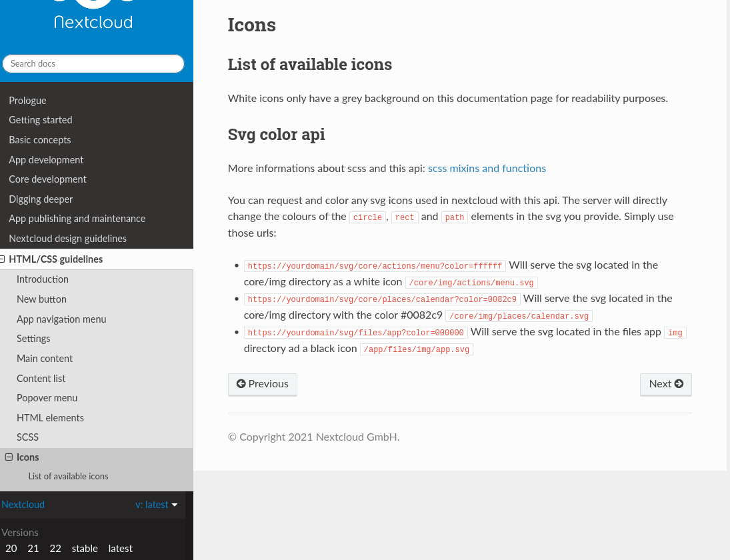
Task: Click the /core/img/actions/menu.svg code text
Action: coord(471,283)
